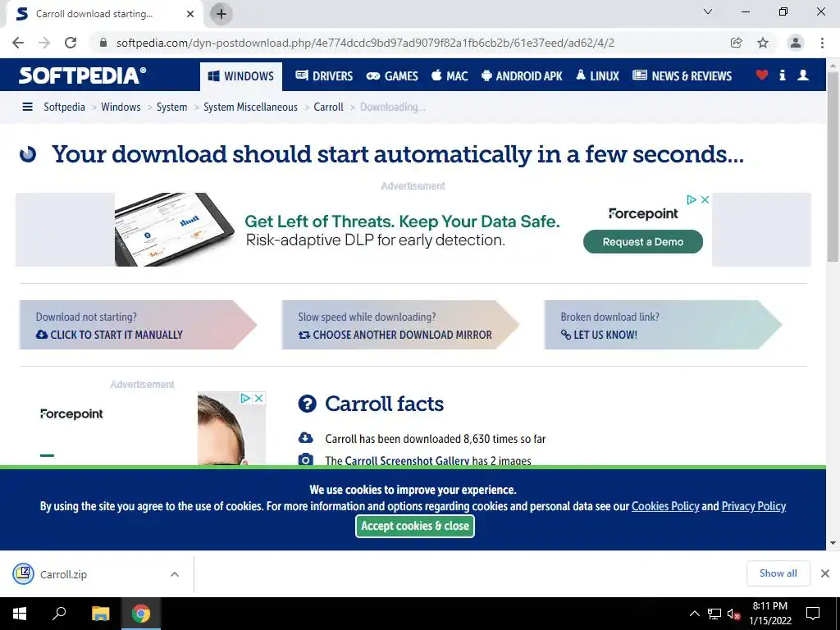This screenshot has height=630, width=840.
Task: Show all downloads
Action: coord(778,573)
